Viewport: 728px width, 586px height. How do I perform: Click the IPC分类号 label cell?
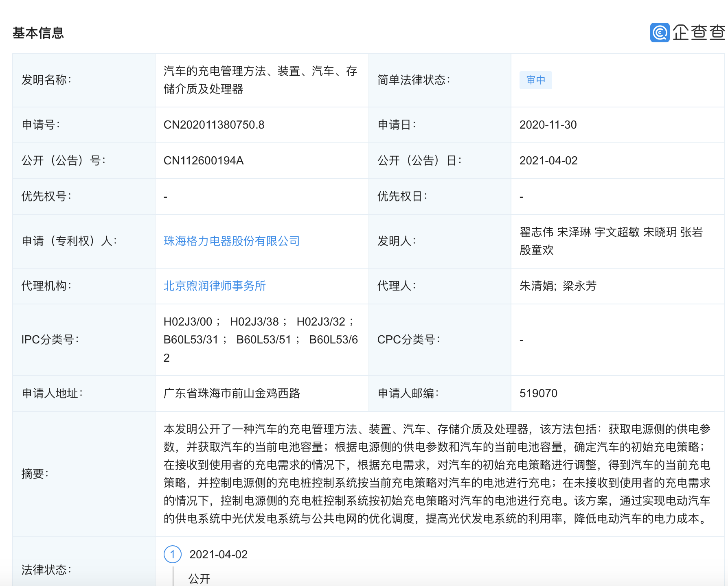84,340
